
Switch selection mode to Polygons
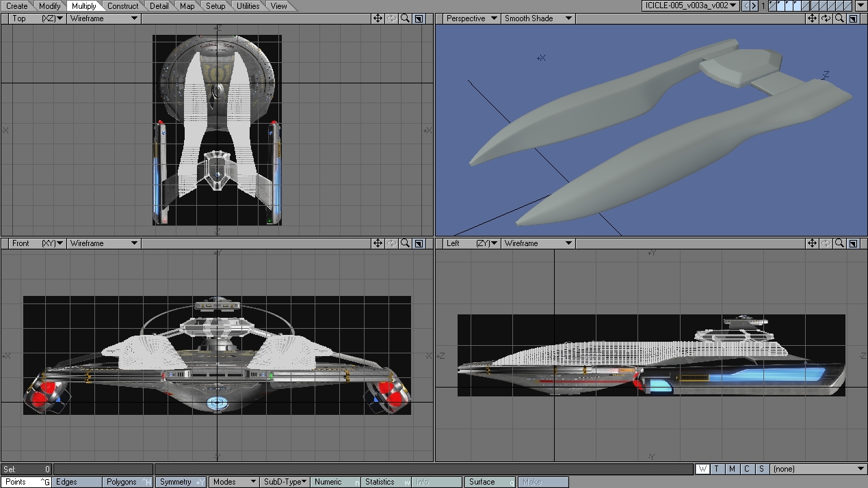tap(127, 482)
